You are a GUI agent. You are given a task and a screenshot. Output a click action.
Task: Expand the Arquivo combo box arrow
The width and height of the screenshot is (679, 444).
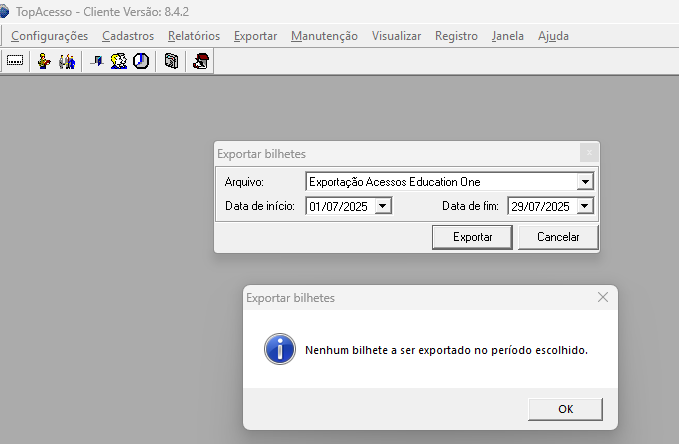pyautogui.click(x=585, y=181)
